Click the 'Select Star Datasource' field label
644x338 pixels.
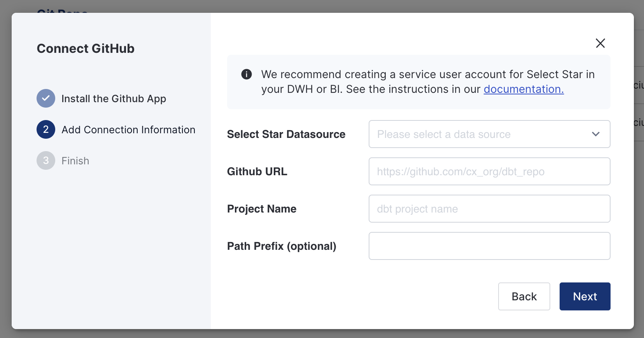point(286,134)
